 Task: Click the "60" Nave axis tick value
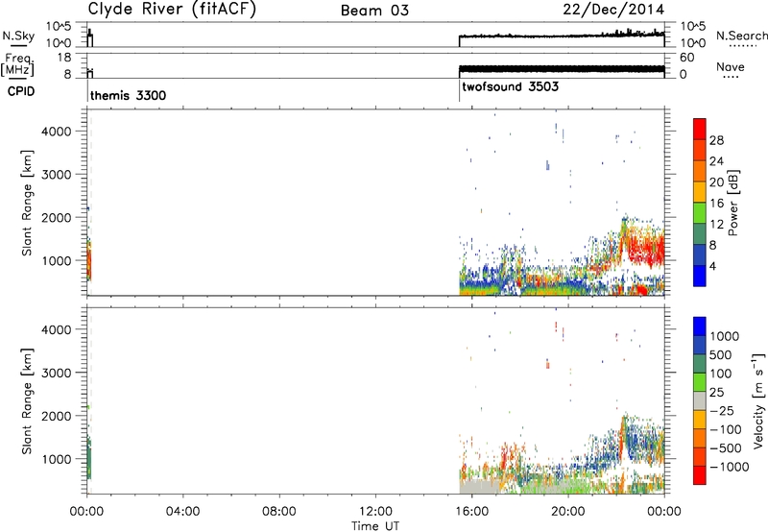coord(686,58)
